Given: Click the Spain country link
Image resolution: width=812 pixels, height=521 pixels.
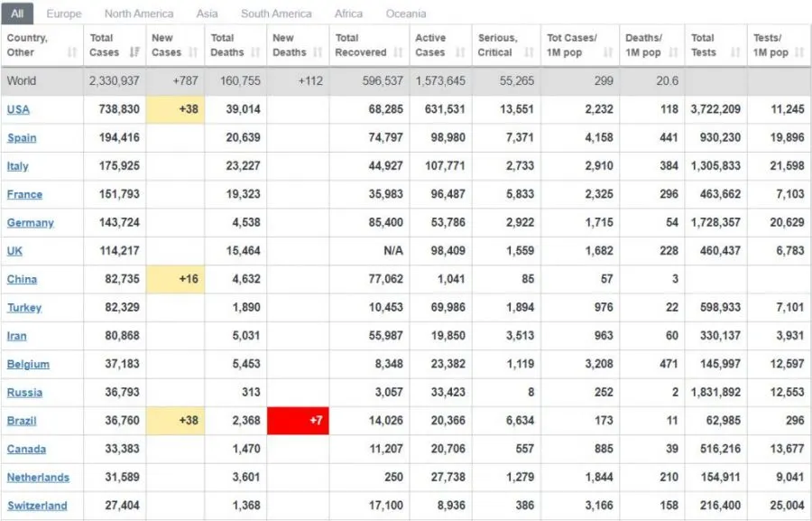Looking at the screenshot, I should (x=22, y=137).
